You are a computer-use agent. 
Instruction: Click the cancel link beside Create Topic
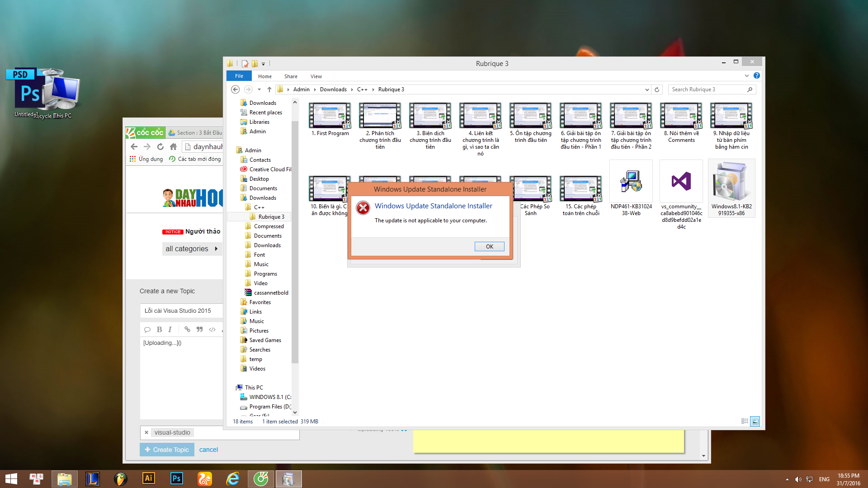pyautogui.click(x=208, y=450)
